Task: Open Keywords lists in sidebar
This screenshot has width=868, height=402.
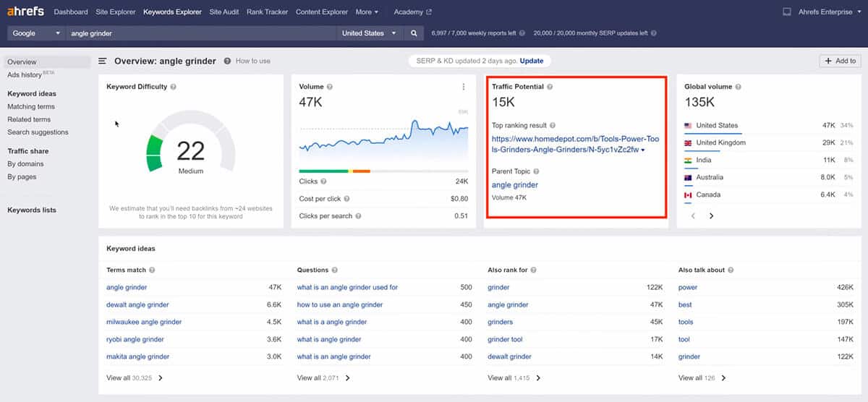Action: pyautogui.click(x=32, y=210)
